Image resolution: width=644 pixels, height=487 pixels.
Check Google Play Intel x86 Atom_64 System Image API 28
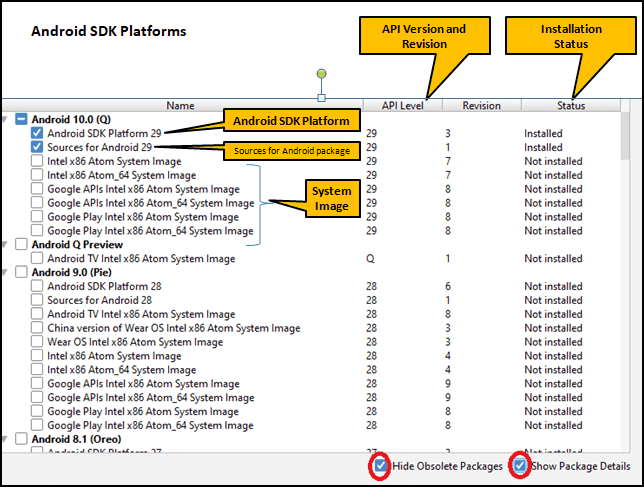37,425
